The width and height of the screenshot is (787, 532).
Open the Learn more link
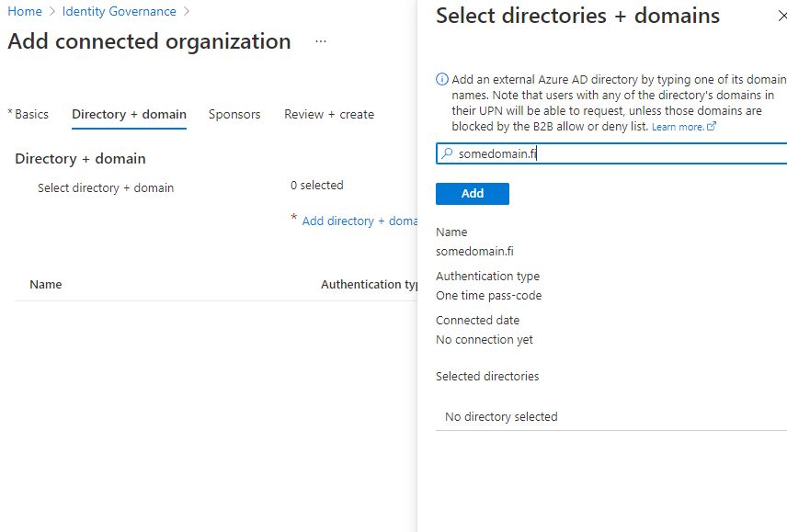click(678, 127)
